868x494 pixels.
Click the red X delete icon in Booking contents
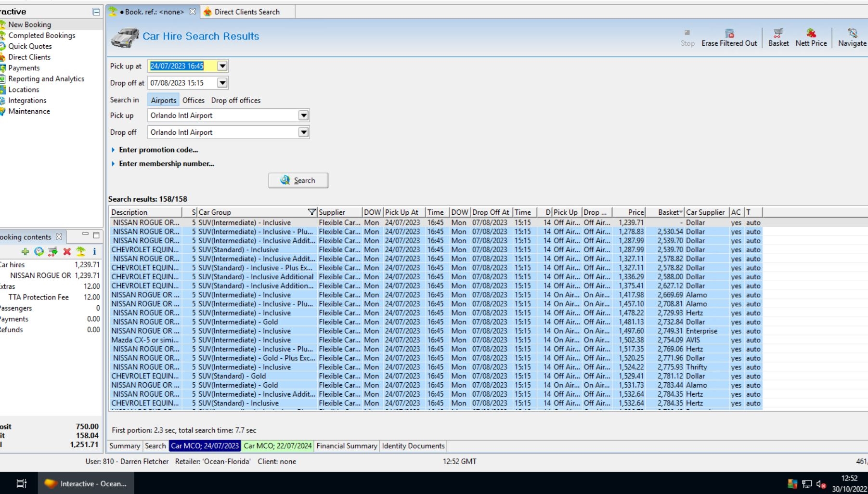tap(67, 251)
